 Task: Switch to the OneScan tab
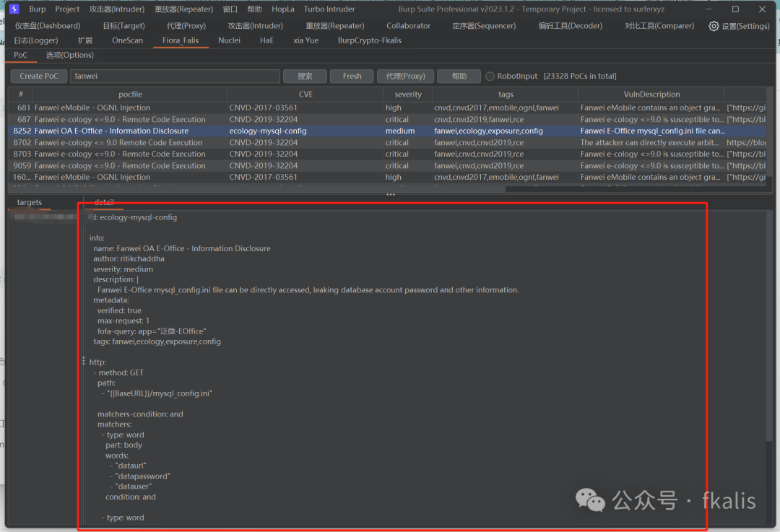tap(127, 40)
